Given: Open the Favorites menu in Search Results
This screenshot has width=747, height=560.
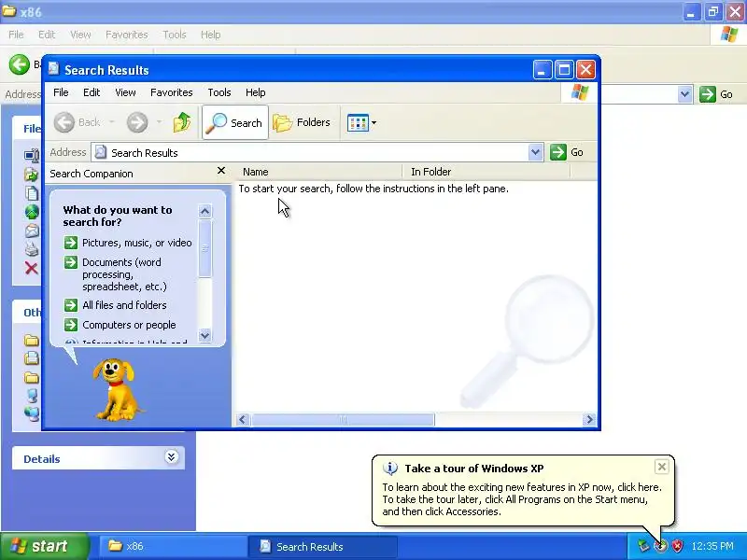Looking at the screenshot, I should pos(172,92).
